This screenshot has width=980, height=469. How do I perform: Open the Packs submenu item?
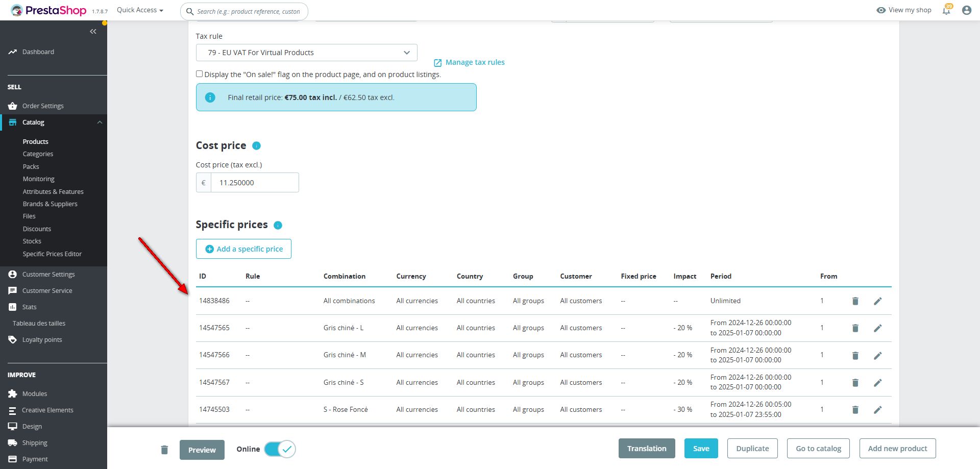click(31, 167)
